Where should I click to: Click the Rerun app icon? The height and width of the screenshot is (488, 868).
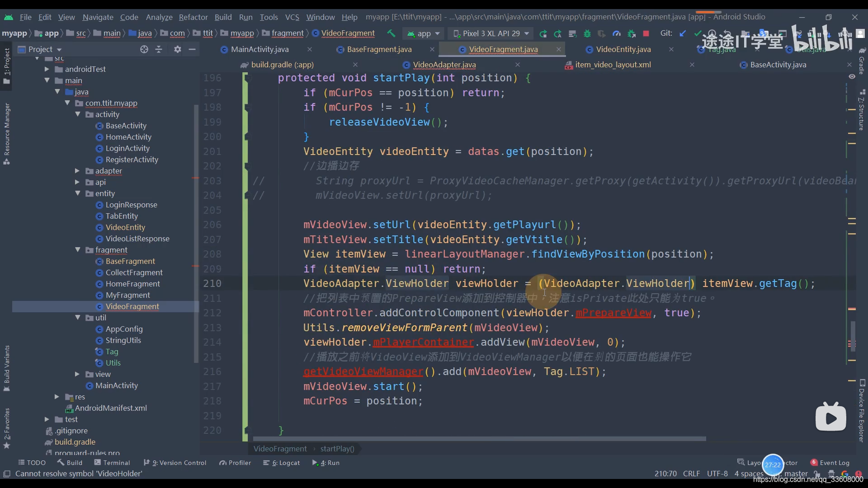point(543,33)
